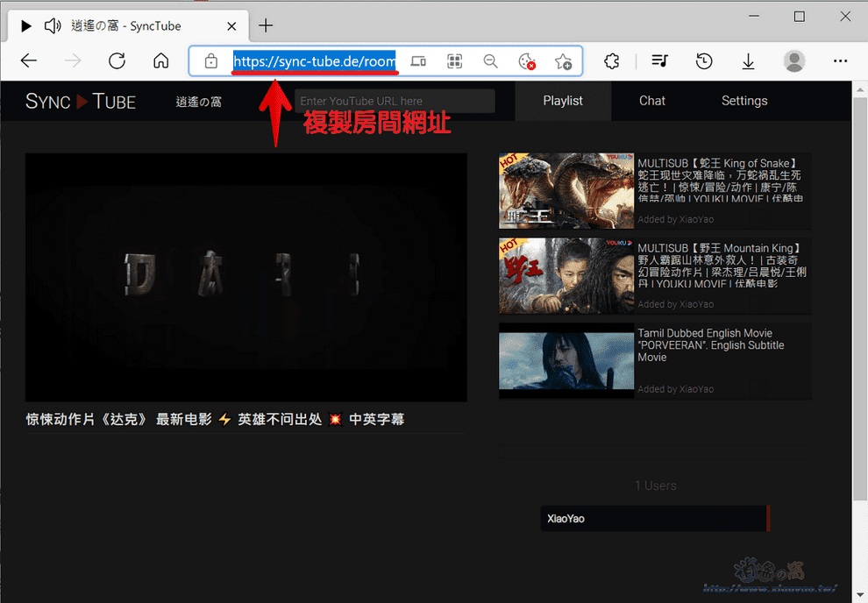This screenshot has width=868, height=603.
Task: Open the browser Extensions icon
Action: 611,60
